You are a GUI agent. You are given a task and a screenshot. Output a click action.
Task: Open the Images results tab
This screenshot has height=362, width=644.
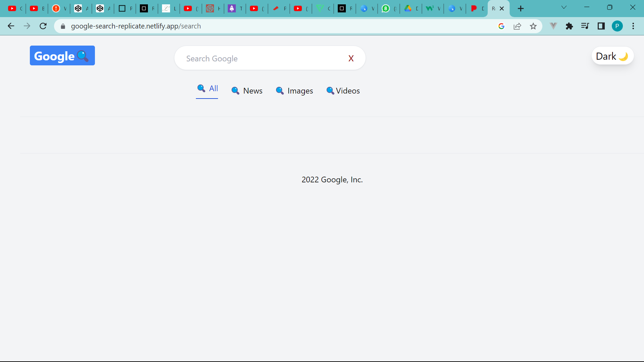click(294, 91)
